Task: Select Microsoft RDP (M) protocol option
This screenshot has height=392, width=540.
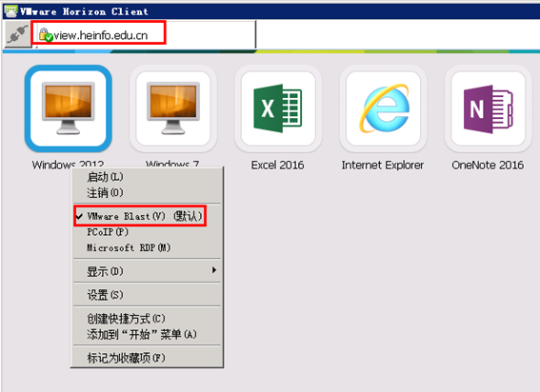Action: click(147, 247)
